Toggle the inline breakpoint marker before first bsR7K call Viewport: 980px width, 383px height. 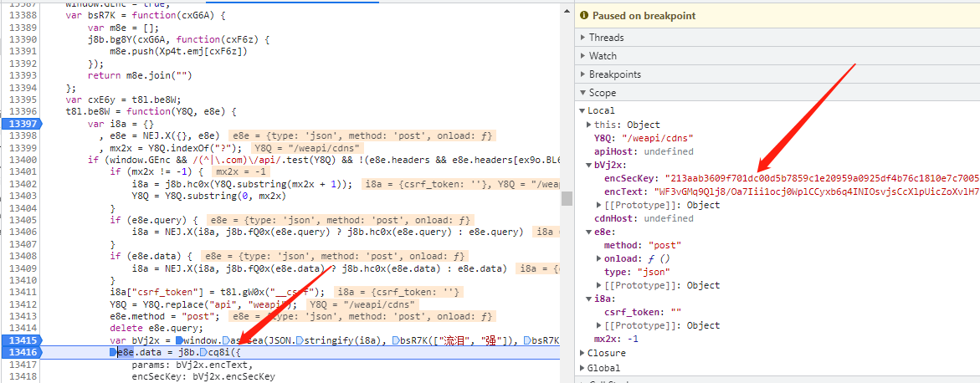click(394, 340)
